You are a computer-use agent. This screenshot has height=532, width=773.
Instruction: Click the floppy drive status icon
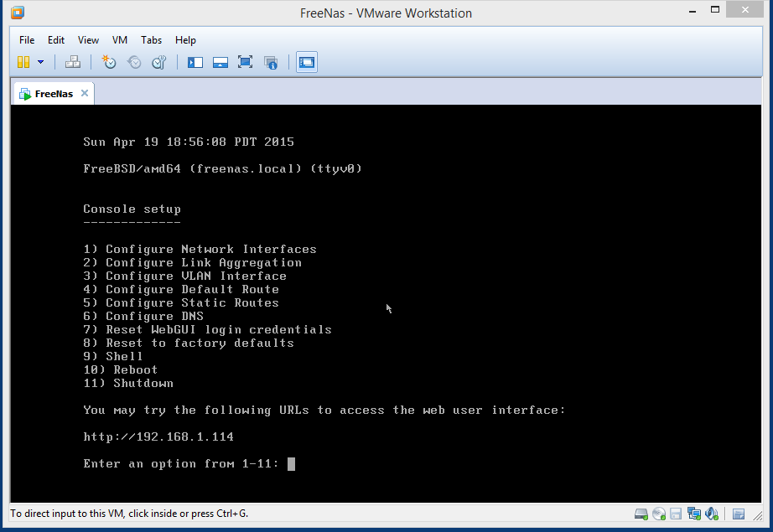pyautogui.click(x=676, y=514)
